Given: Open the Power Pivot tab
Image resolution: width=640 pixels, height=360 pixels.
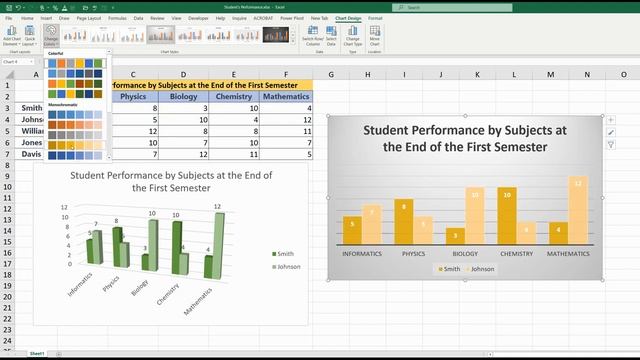Looking at the screenshot, I should [292, 18].
